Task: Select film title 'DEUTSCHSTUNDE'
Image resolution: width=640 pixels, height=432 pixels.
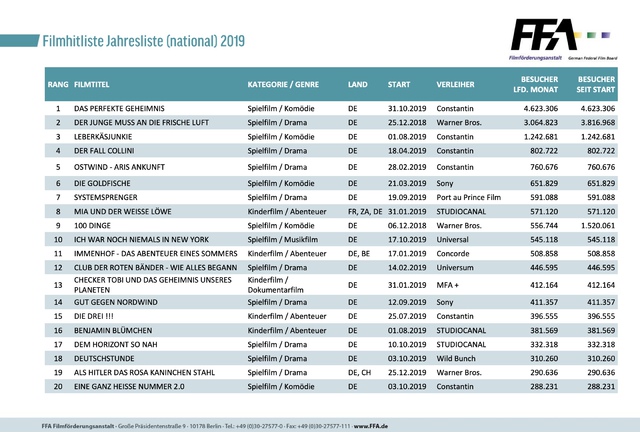Action: (104, 359)
